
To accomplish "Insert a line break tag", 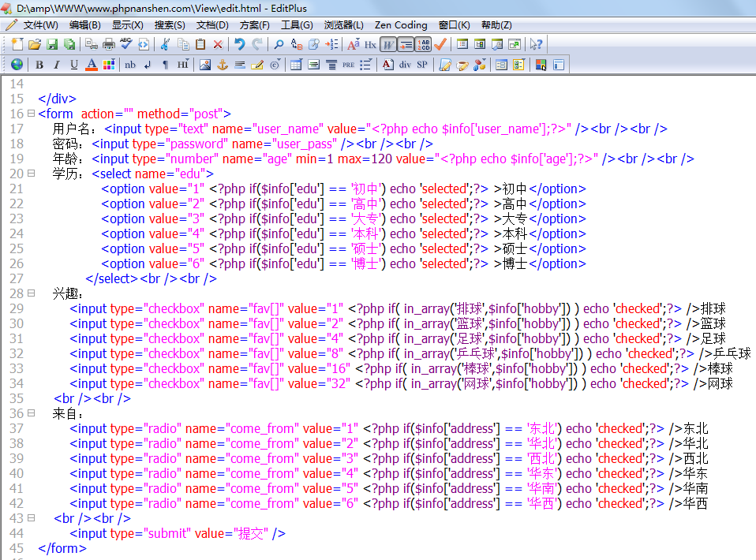I will pos(148,65).
